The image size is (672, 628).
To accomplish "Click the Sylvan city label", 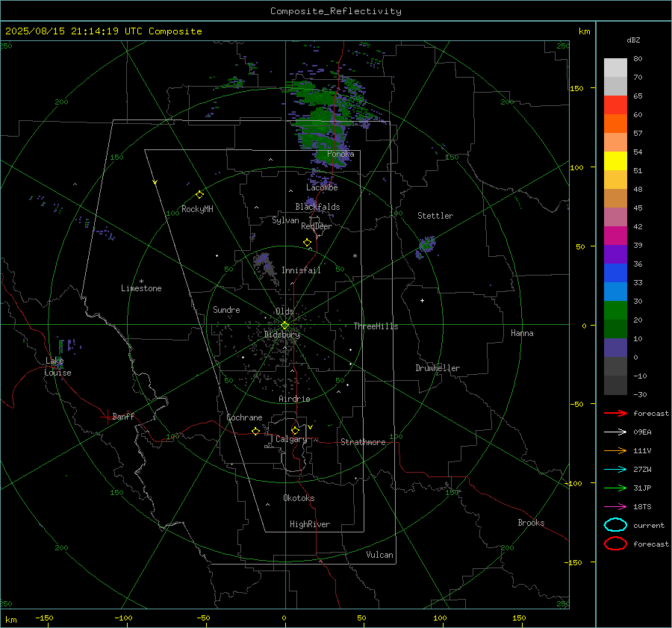I will click(x=285, y=220).
